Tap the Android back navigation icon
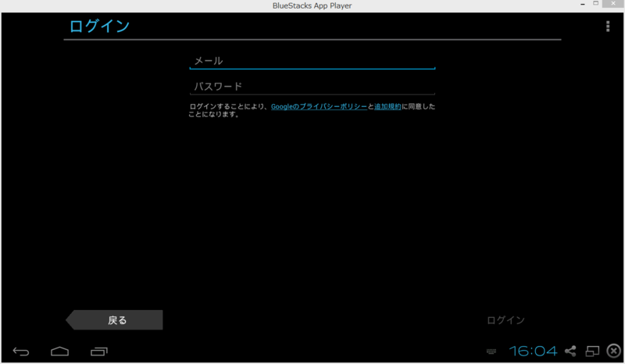 21,352
